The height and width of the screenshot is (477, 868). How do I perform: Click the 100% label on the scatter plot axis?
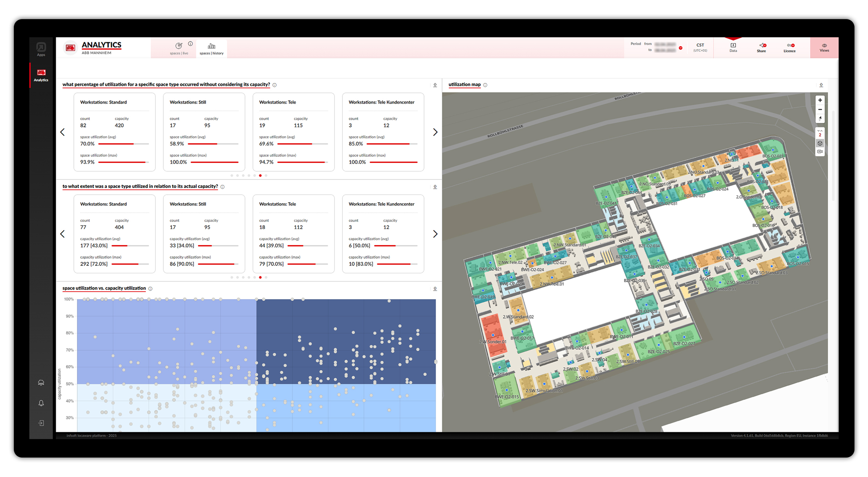[69, 299]
